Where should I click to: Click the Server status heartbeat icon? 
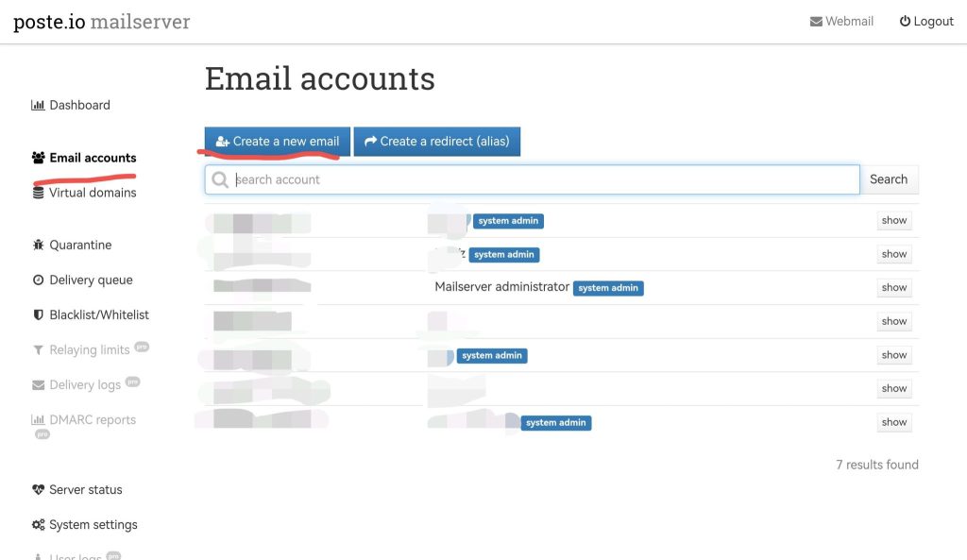[38, 490]
